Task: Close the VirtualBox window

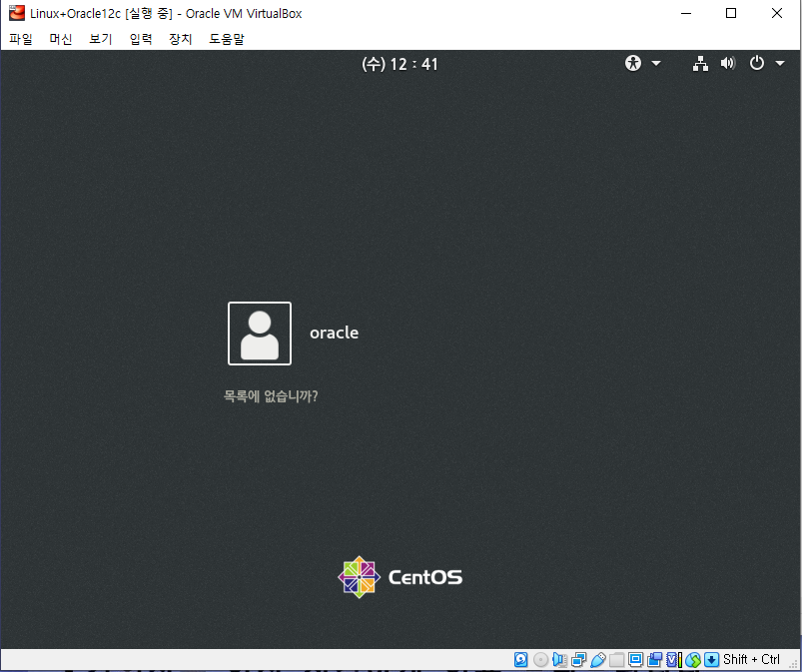Action: (776, 13)
